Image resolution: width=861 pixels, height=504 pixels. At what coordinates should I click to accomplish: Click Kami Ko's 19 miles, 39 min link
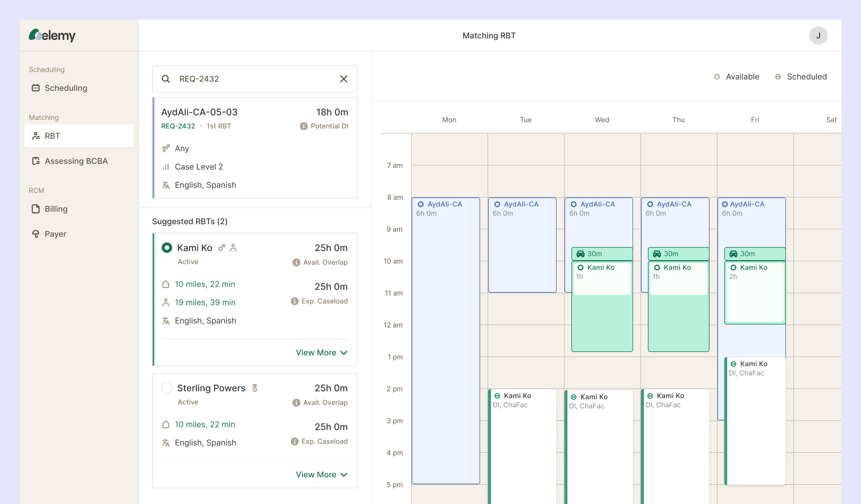[x=205, y=302]
